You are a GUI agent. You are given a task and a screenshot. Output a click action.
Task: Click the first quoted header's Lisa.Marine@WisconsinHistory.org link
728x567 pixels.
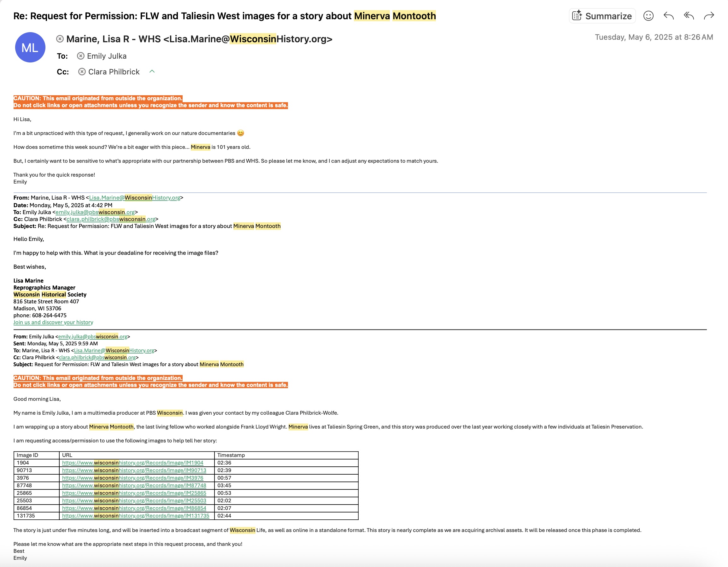pos(134,198)
